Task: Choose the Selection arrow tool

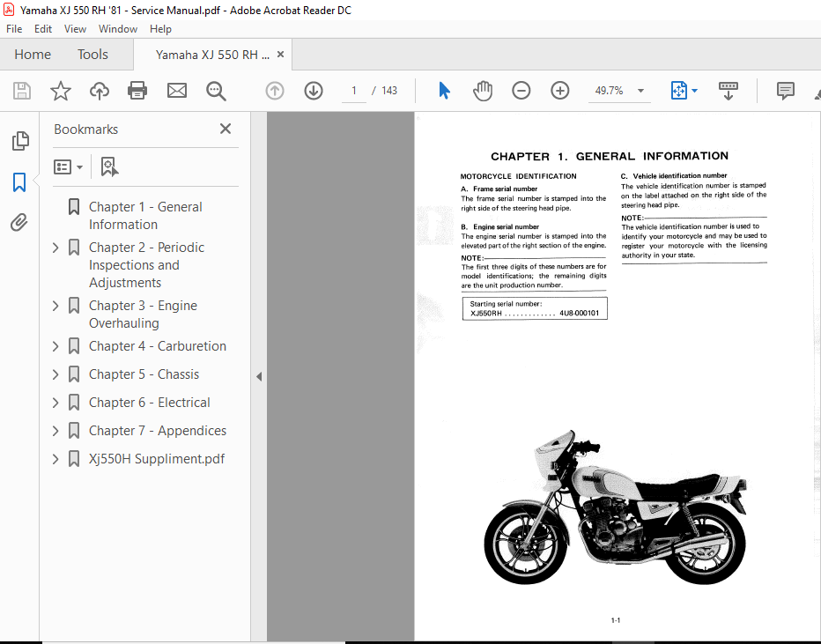Action: (x=444, y=91)
